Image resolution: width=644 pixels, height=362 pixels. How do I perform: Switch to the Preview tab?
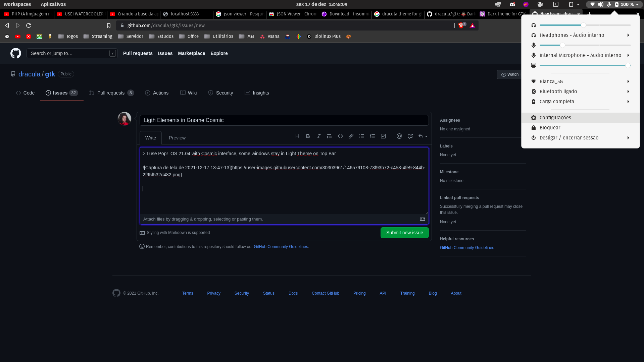(x=177, y=138)
